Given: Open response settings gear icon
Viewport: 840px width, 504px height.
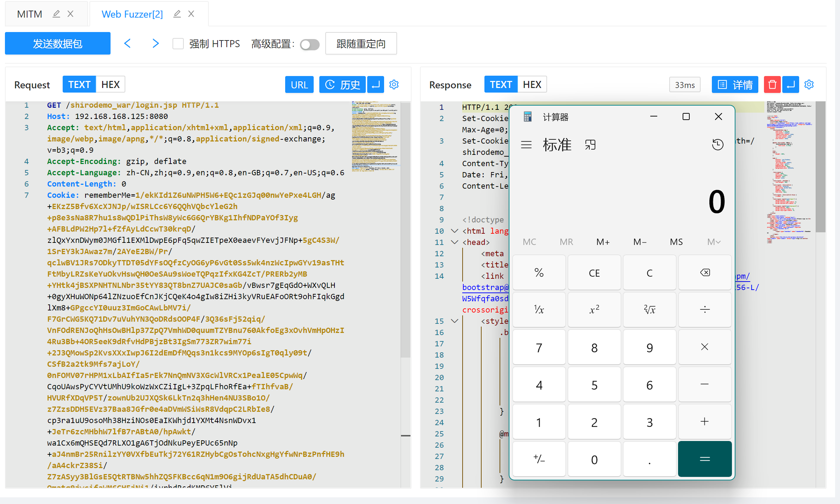Looking at the screenshot, I should tap(809, 84).
